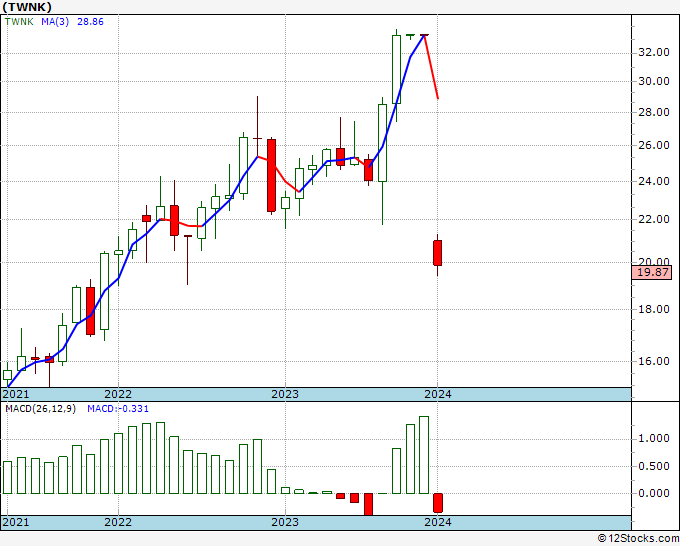Click the MACD(26,12,9) indicator label
This screenshot has width=680, height=546.
click(x=40, y=409)
